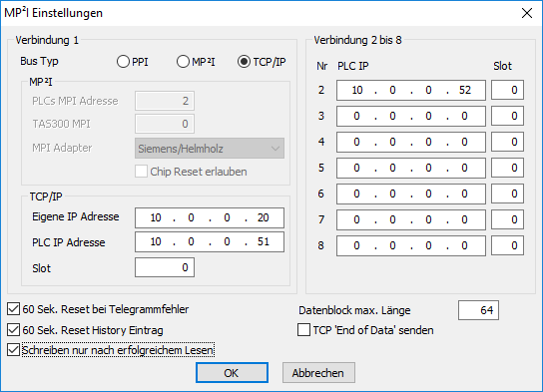This screenshot has width=543, height=392.
Task: Click the PLC IP field for connection 2
Action: (x=411, y=91)
